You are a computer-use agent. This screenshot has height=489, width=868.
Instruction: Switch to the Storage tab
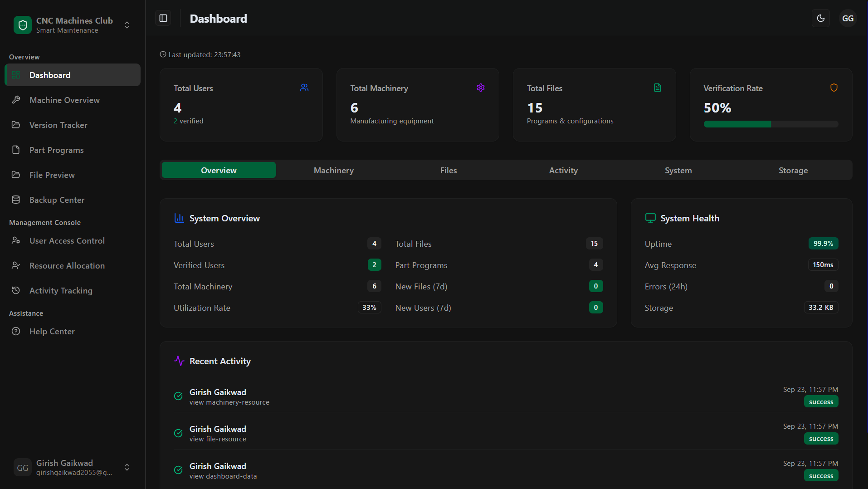click(x=793, y=170)
